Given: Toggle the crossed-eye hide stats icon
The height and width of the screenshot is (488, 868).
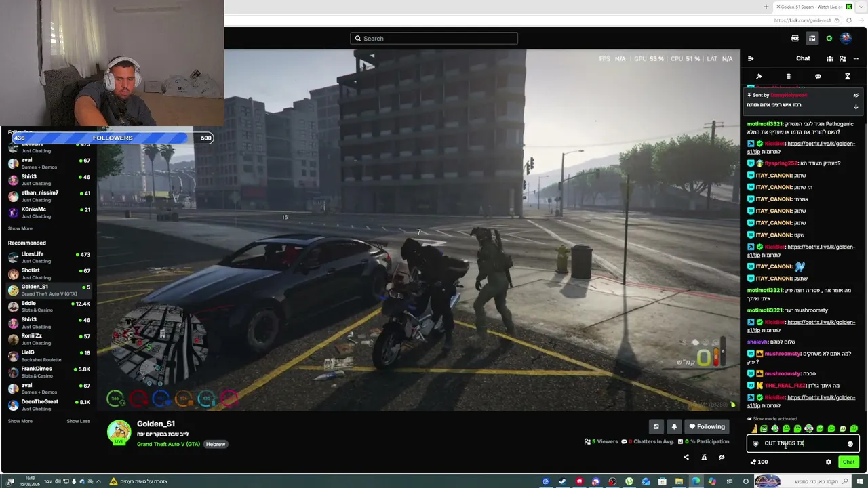Looking at the screenshot, I should pos(722,457).
